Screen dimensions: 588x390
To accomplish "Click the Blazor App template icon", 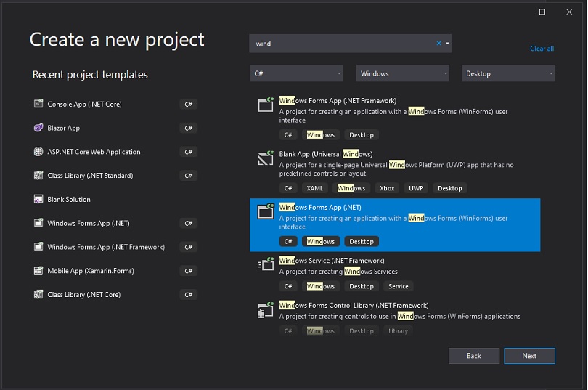I will (38, 128).
